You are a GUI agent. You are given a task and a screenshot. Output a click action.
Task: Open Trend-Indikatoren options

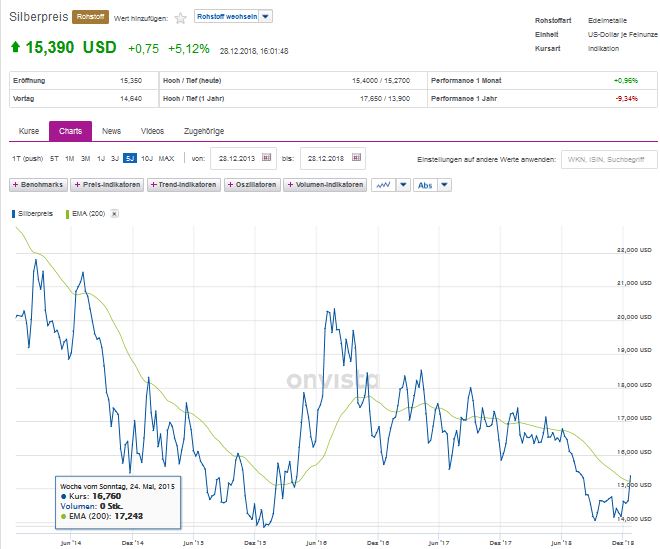pos(185,185)
